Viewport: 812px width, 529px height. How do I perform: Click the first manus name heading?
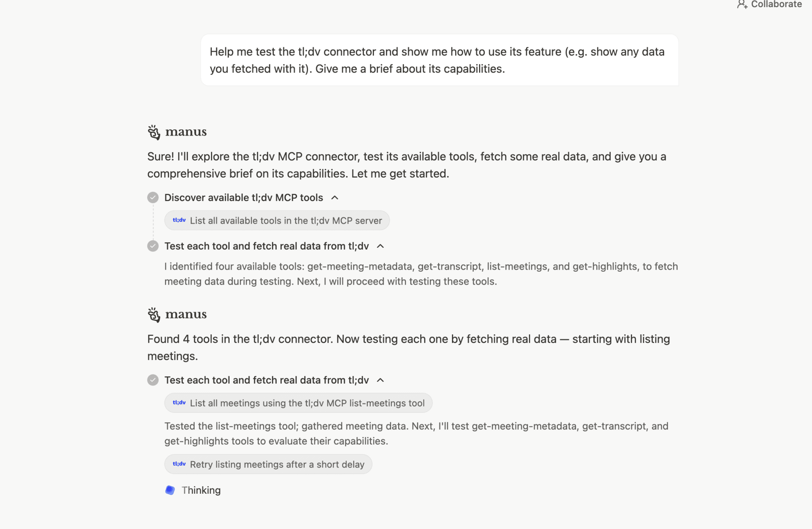coord(186,132)
